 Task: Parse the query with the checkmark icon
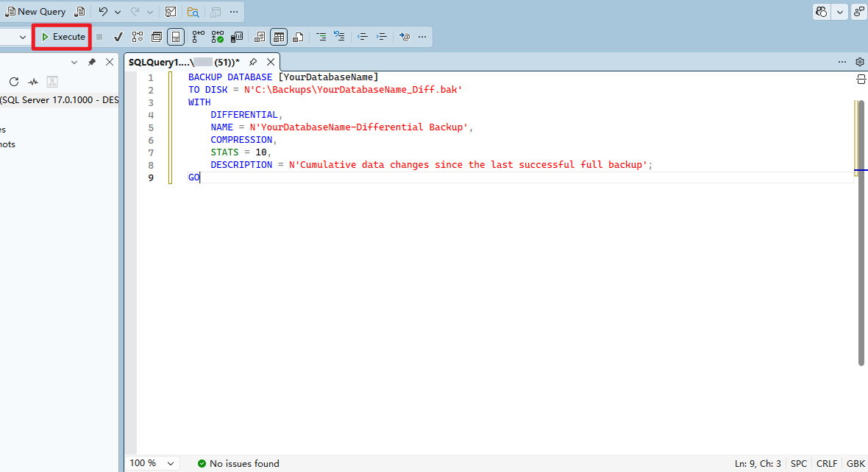118,37
